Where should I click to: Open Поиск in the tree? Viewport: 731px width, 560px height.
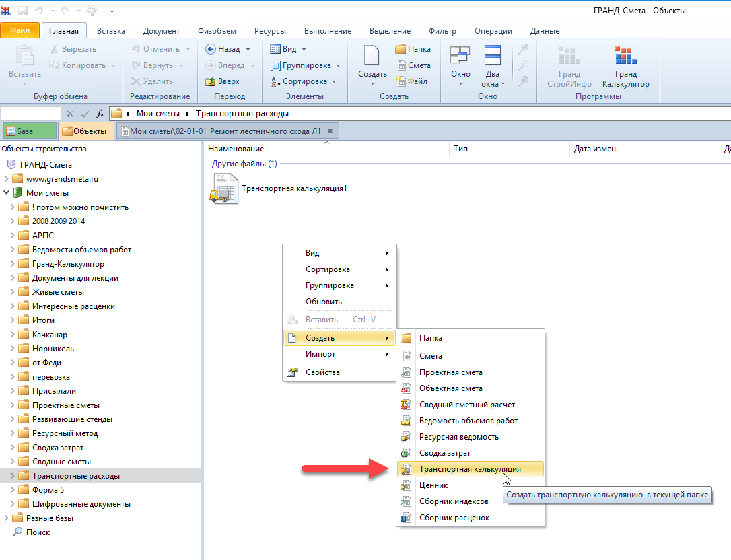38,532
